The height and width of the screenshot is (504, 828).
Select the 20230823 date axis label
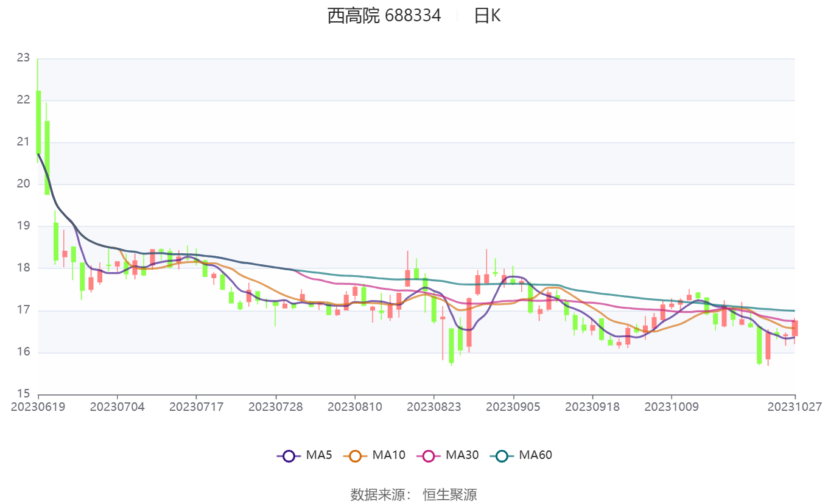tap(434, 407)
